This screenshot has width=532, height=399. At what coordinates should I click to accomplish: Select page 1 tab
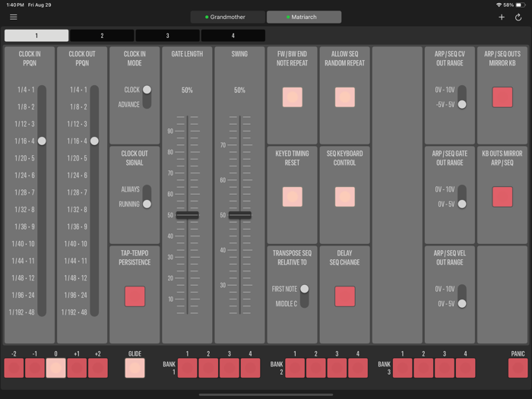pyautogui.click(x=36, y=36)
